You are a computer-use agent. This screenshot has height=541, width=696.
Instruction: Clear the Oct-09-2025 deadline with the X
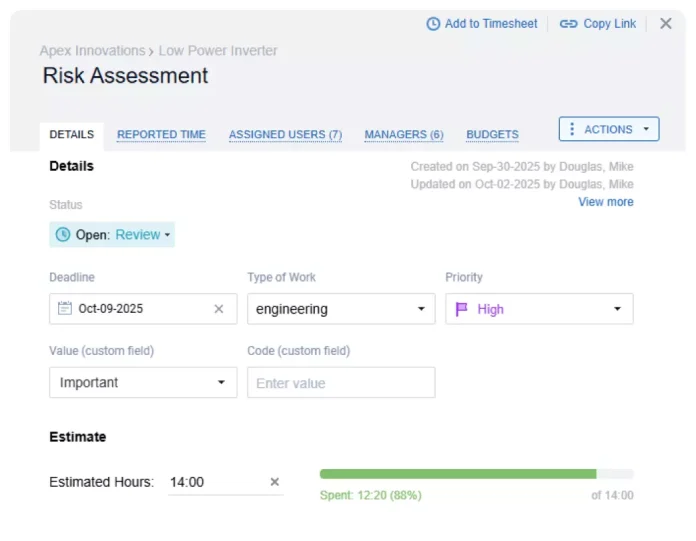pos(218,308)
